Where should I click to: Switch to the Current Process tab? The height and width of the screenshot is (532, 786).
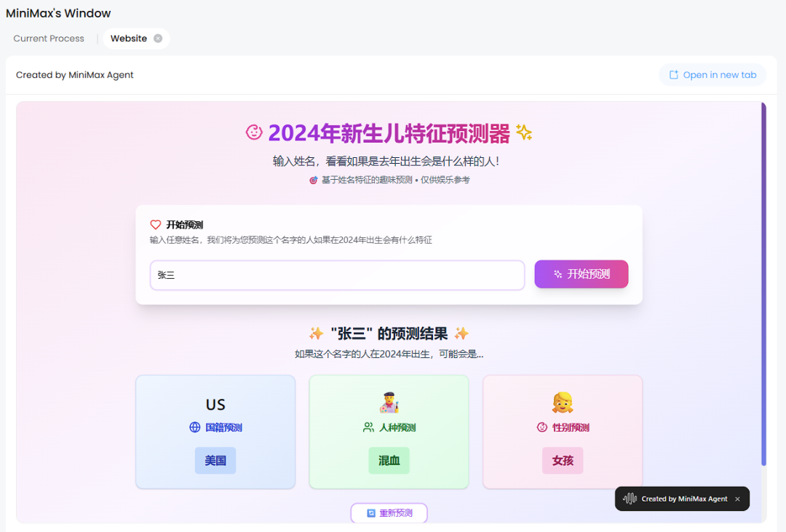[49, 39]
